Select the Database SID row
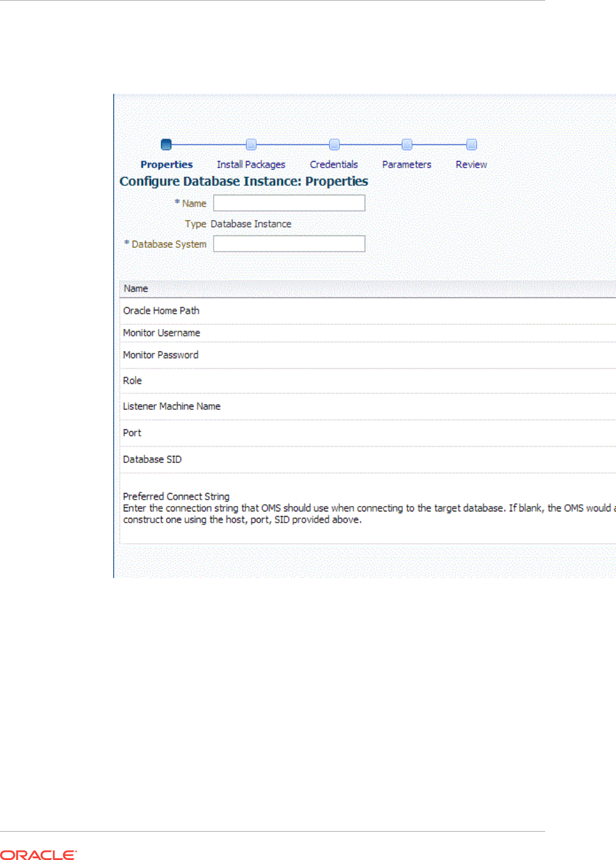The image size is (616, 860). 368,459
